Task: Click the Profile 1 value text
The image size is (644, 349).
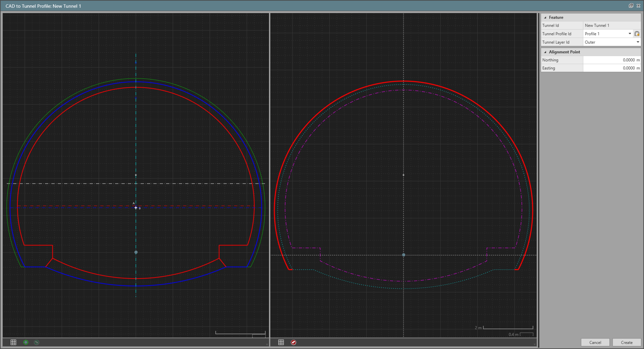Action: tap(592, 34)
